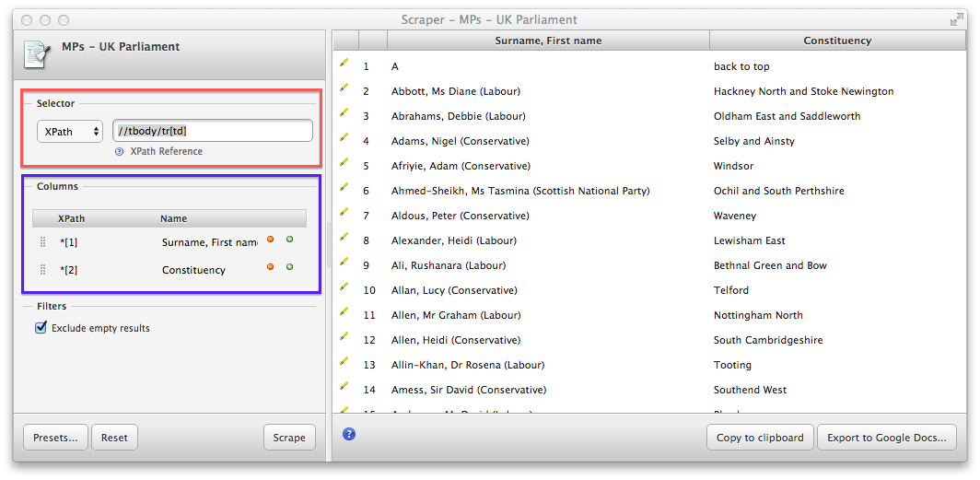Remove the Surname, First name column with red minus
The image size is (980, 480).
click(271, 240)
